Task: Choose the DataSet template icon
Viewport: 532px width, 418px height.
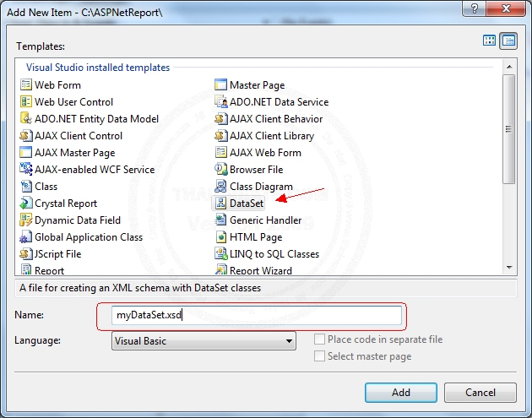Action: tap(221, 203)
